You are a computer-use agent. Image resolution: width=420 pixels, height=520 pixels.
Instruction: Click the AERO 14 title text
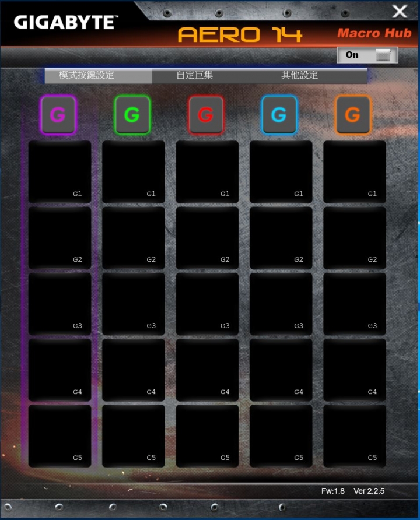pos(240,34)
